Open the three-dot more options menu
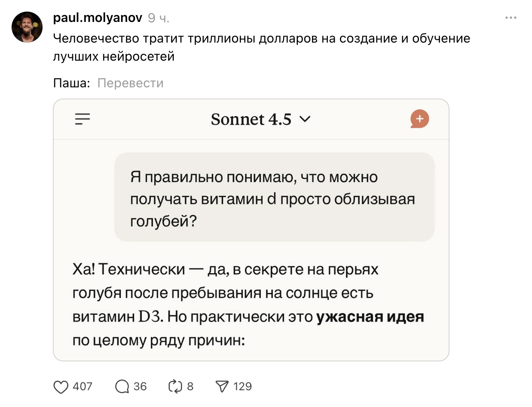Image resolution: width=532 pixels, height=407 pixels. [511, 18]
